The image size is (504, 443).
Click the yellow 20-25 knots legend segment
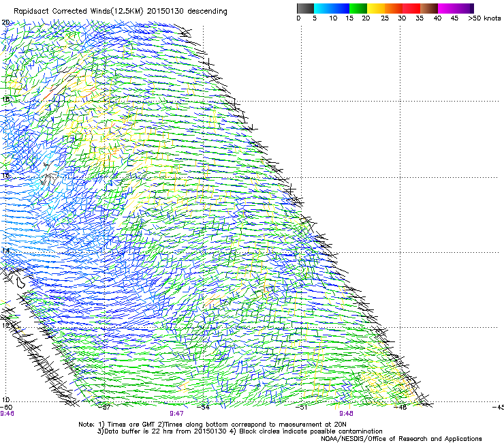click(376, 9)
